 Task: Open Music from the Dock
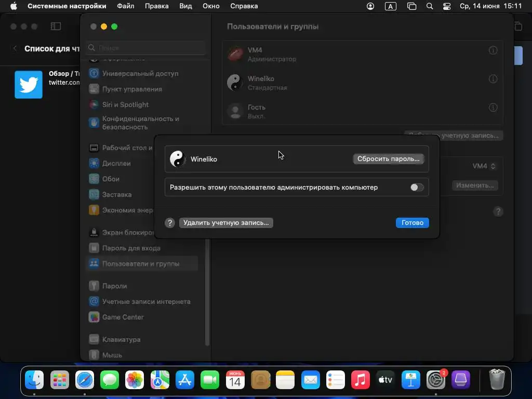coord(361,380)
